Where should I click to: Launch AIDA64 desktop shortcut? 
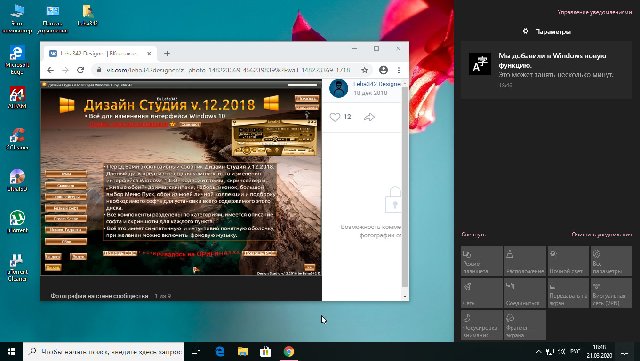[x=17, y=98]
